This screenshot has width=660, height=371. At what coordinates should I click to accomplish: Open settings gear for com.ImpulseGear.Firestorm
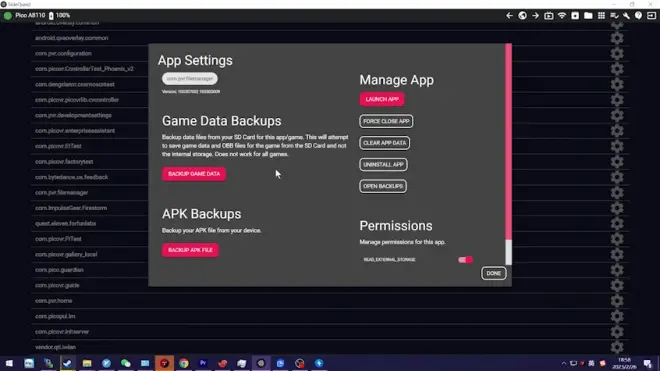tap(617, 208)
